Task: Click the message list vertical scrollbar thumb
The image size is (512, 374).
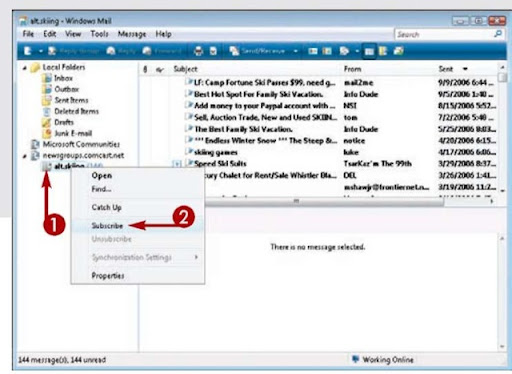Action: [502, 77]
